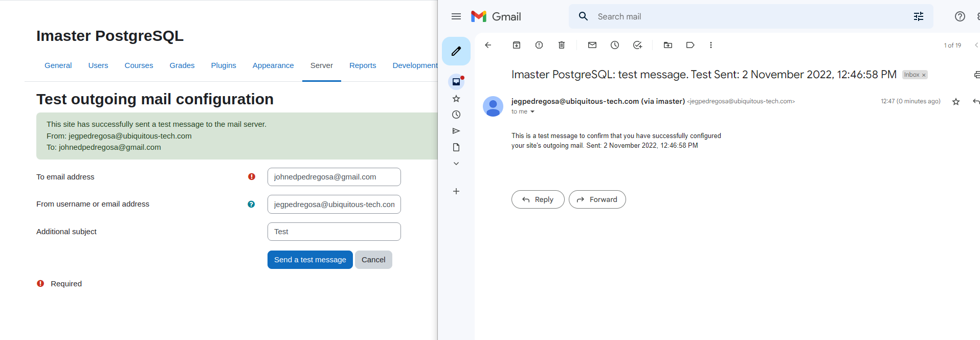The width and height of the screenshot is (980, 340).
Task: Click Cancel button
Action: [x=373, y=260]
